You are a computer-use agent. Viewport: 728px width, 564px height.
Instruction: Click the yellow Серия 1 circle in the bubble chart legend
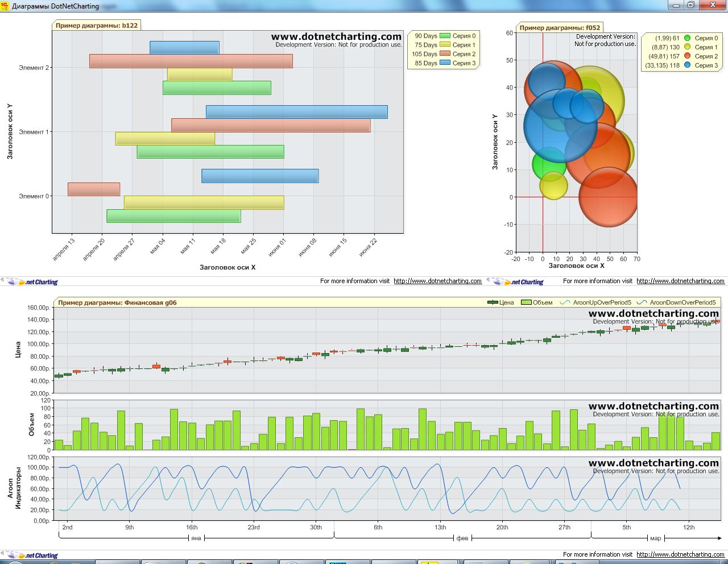click(x=687, y=47)
